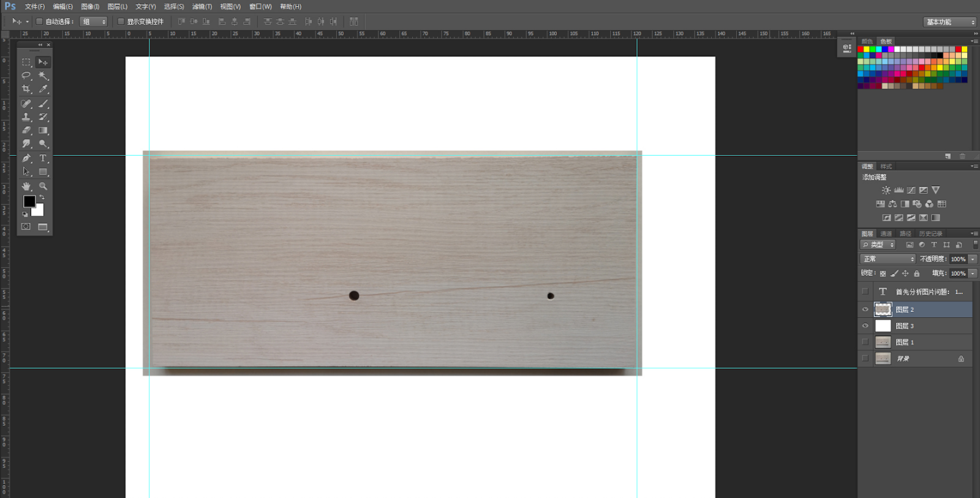
Task: Open the 基本功能 workspace dropdown
Action: click(949, 22)
